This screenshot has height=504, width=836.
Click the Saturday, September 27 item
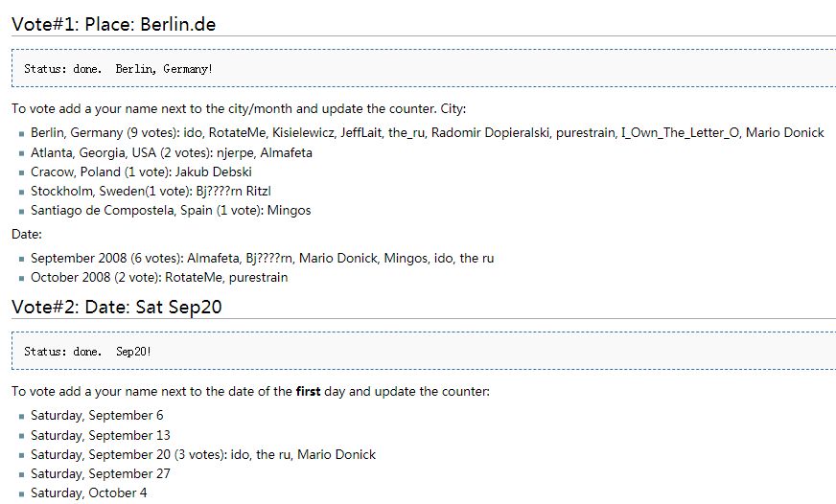(x=101, y=473)
